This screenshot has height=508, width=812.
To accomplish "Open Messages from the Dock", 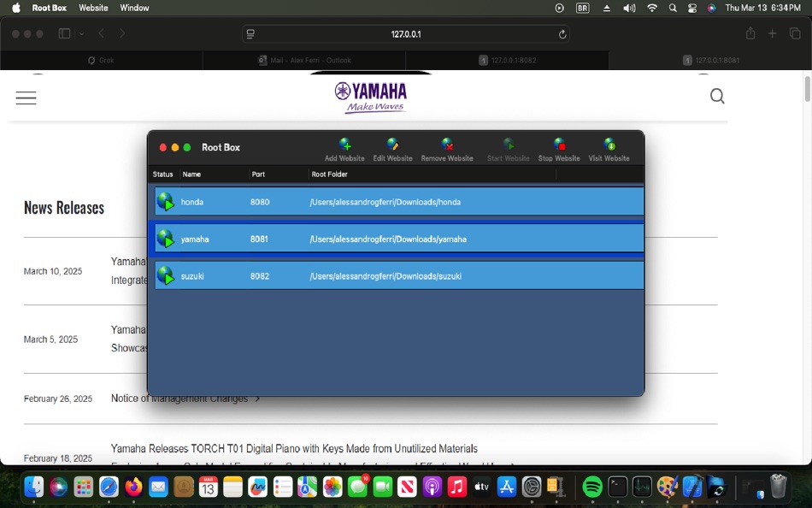I will tap(357, 487).
